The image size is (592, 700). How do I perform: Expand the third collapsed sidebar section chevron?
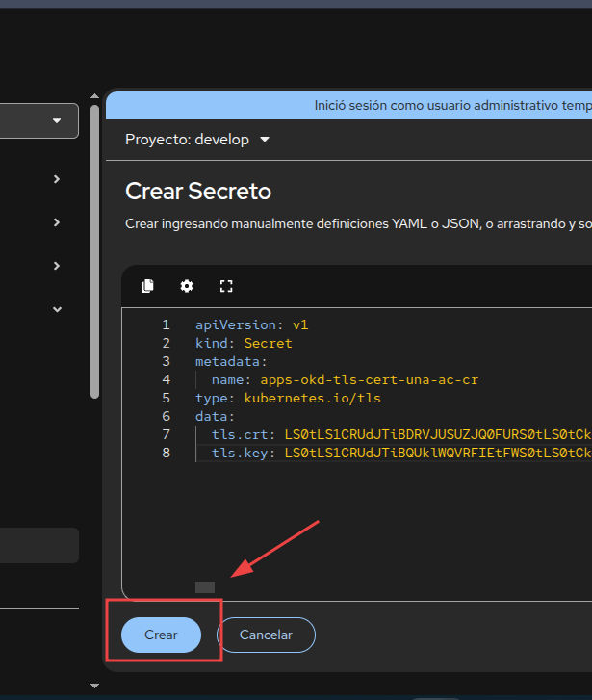click(x=57, y=266)
